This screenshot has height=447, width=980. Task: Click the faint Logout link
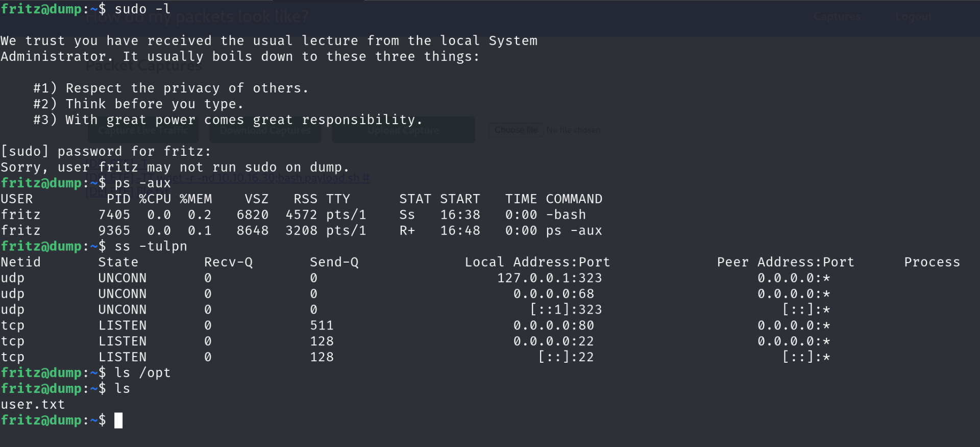coord(914,17)
